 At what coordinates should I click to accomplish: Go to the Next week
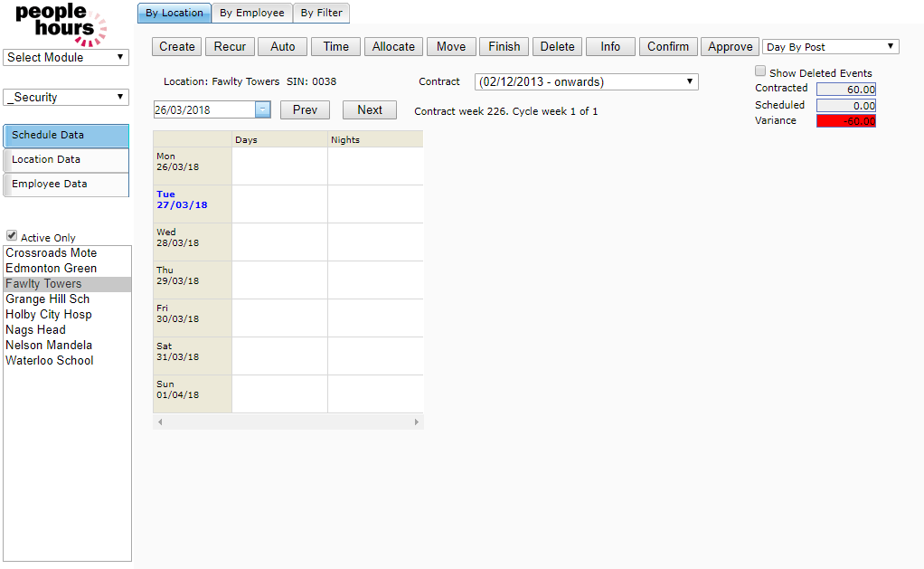[x=369, y=110]
